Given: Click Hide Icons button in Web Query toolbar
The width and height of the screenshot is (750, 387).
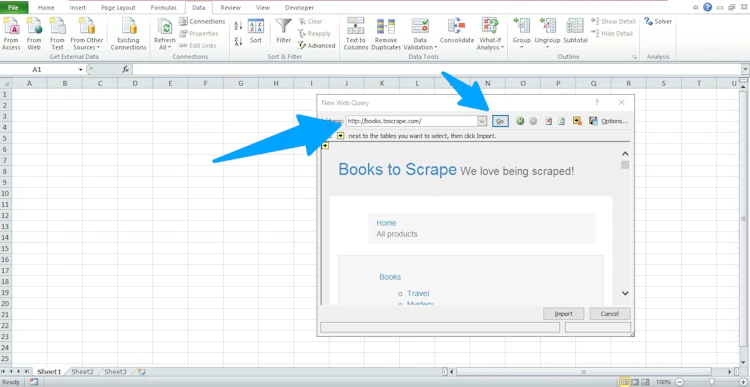Looking at the screenshot, I should 577,122.
